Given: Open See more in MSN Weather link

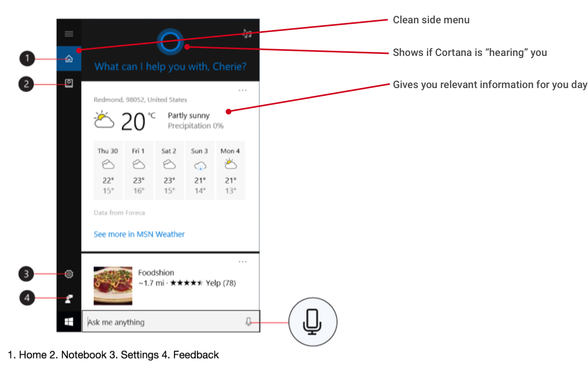Looking at the screenshot, I should point(139,234).
